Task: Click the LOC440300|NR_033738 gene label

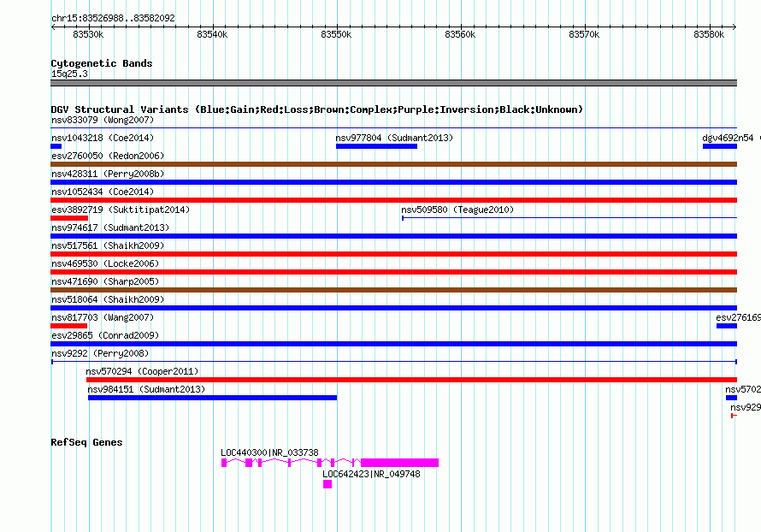Action: [x=269, y=452]
